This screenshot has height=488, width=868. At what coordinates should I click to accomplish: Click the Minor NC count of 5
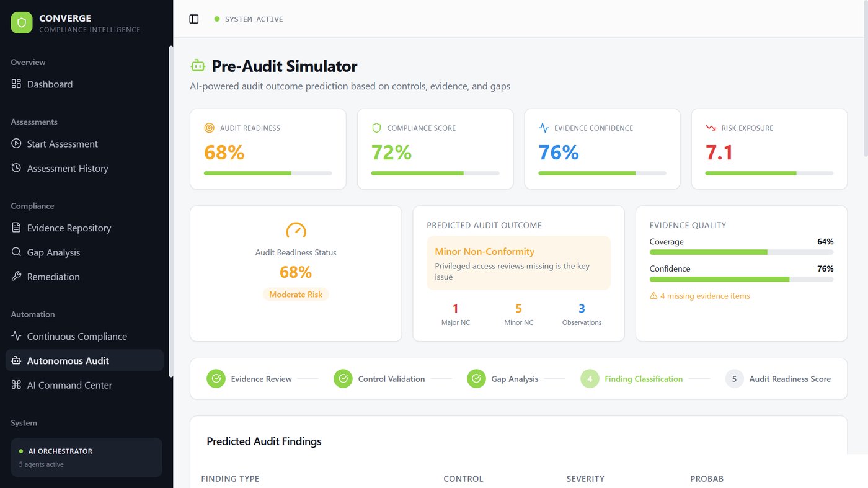click(518, 308)
